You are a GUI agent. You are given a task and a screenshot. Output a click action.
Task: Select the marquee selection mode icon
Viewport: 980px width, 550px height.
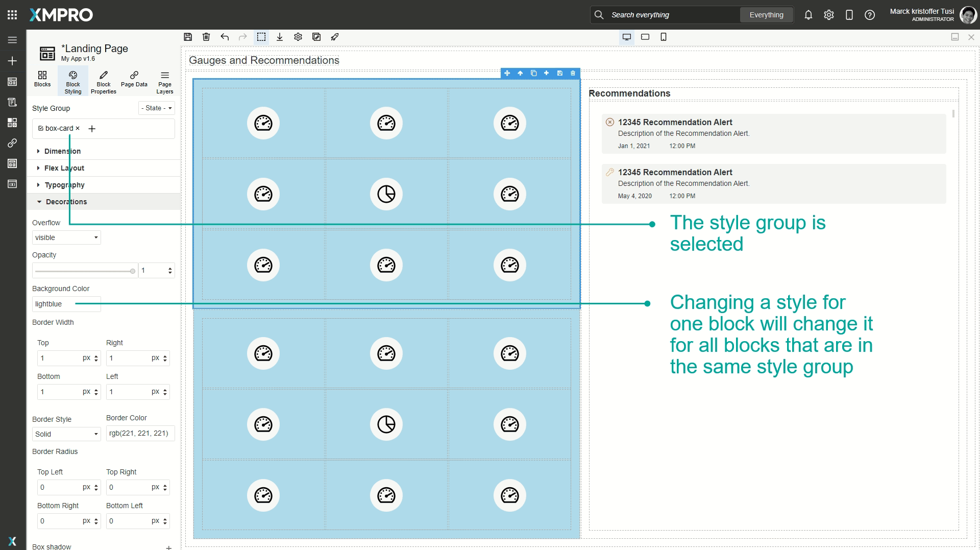tap(261, 37)
